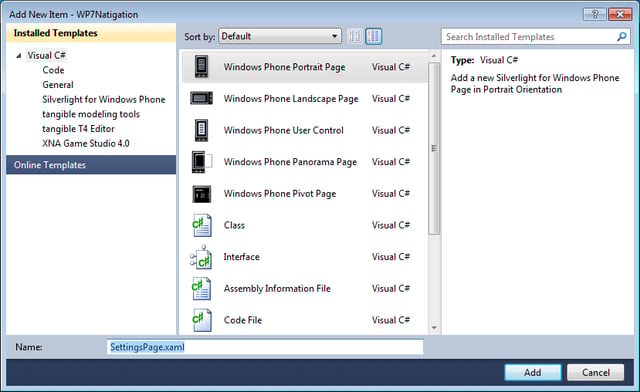Click the template list scrollbar thumb
This screenshot has width=640, height=392.
coord(434,148)
